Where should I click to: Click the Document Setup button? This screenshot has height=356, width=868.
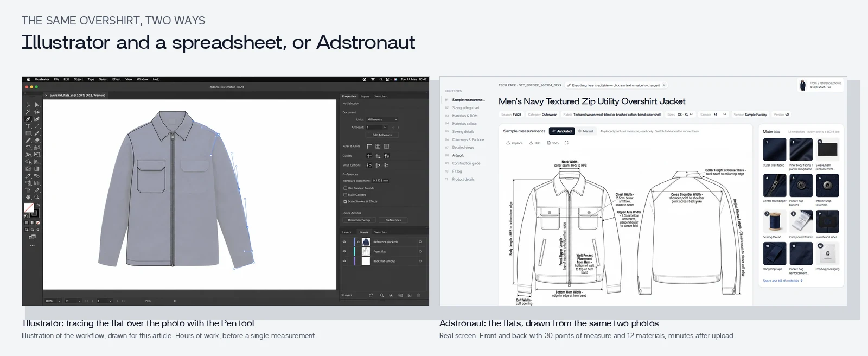pyautogui.click(x=359, y=220)
